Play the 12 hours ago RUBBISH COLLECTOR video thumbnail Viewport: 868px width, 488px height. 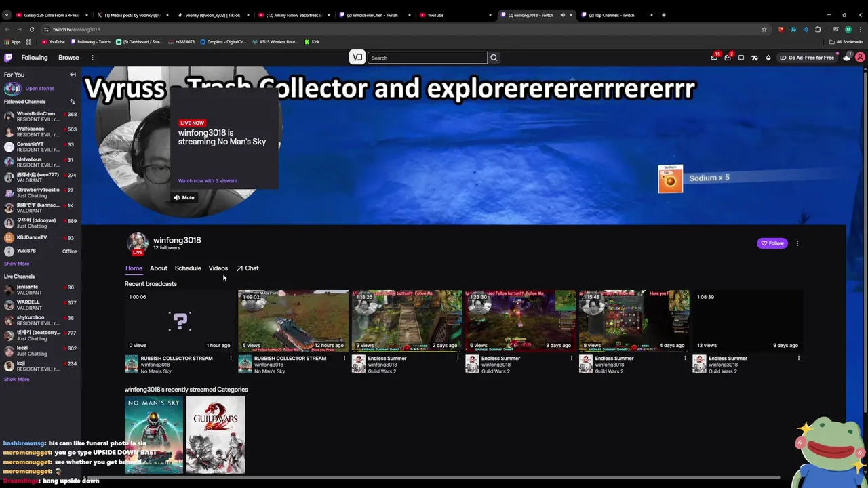[x=293, y=321]
